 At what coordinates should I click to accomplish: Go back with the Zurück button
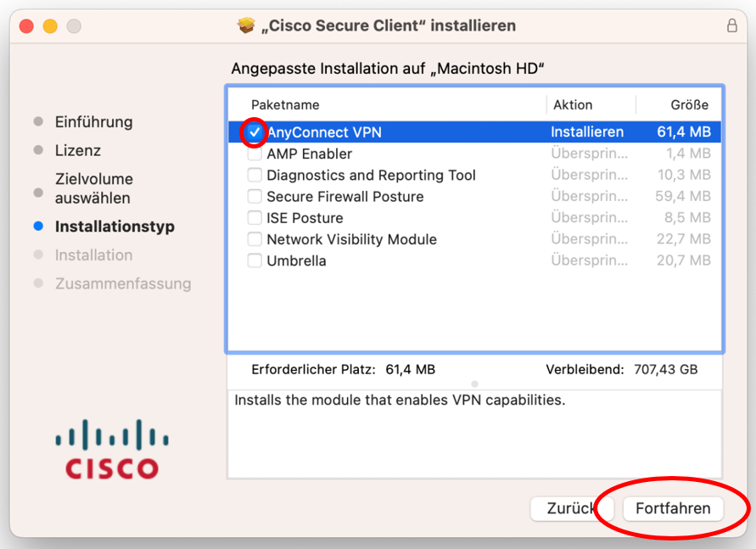click(572, 508)
